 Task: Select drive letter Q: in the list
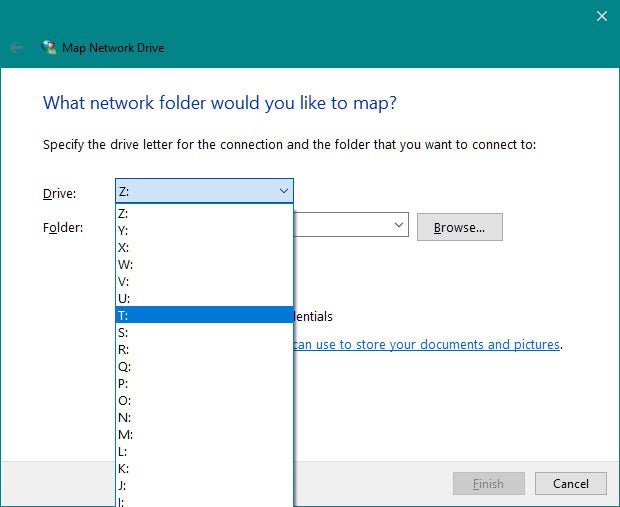tap(204, 366)
